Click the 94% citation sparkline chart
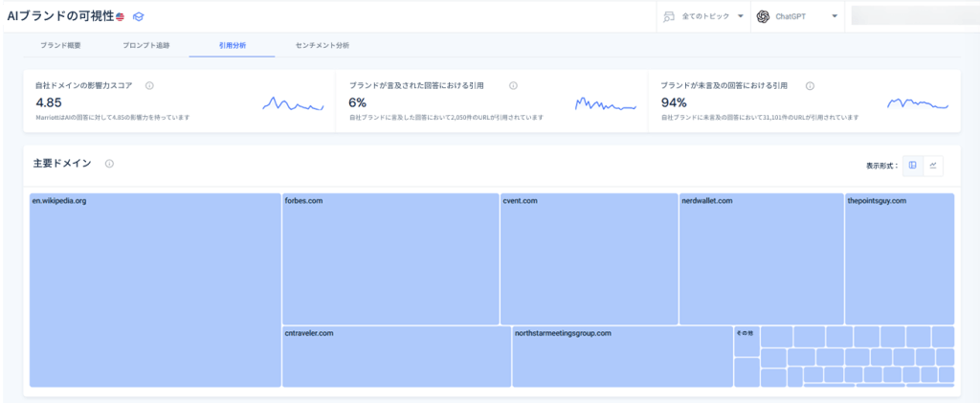The width and height of the screenshot is (980, 403). pyautogui.click(x=918, y=104)
